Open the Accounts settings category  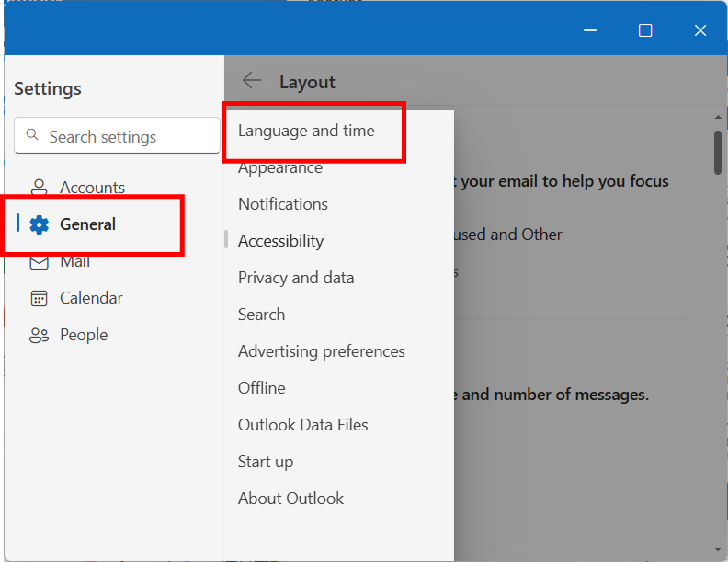point(92,187)
